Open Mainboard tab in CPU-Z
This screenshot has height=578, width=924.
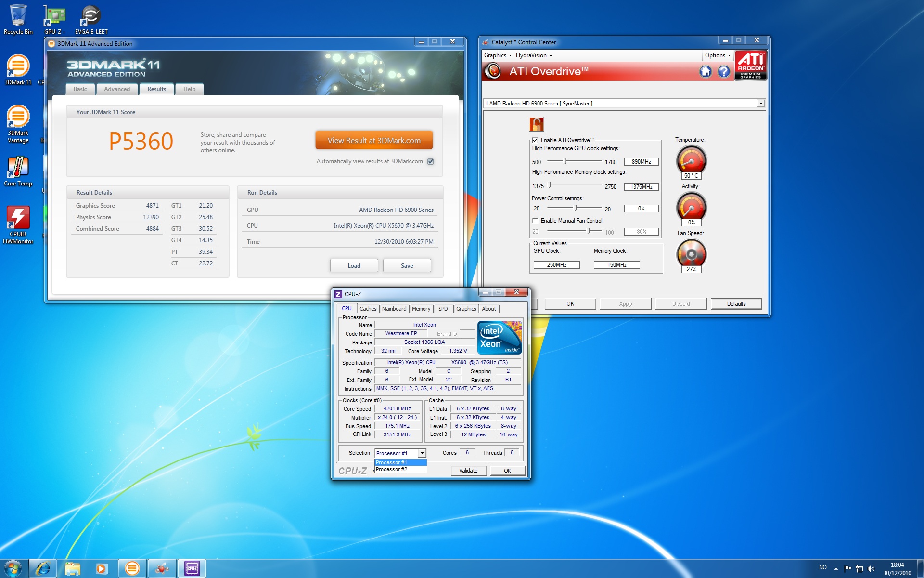[x=394, y=309]
